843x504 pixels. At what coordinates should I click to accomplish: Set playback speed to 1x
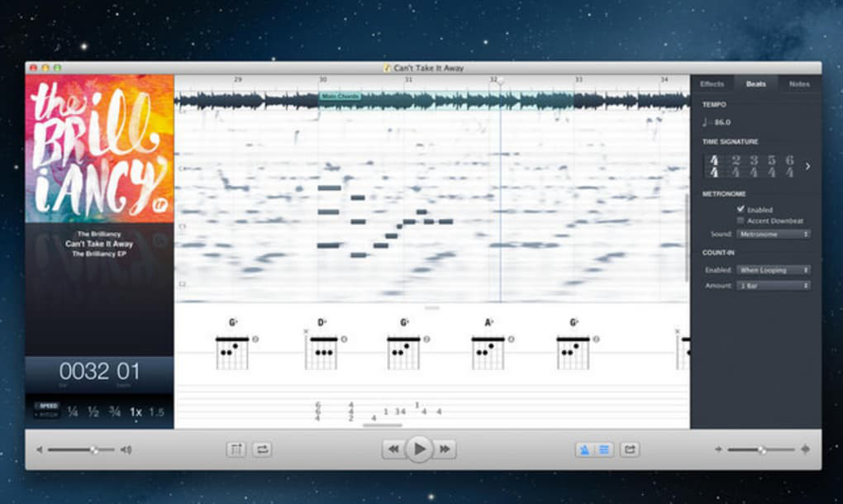click(x=136, y=412)
